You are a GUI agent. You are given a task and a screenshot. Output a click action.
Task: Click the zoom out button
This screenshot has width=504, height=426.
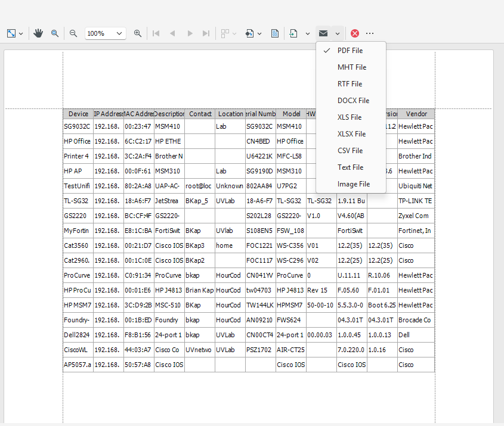[x=73, y=33]
